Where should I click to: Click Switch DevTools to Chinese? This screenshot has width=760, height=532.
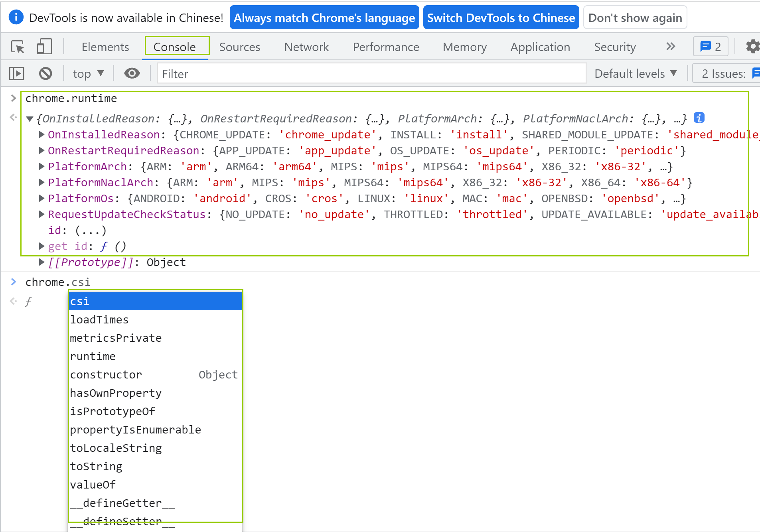click(x=501, y=17)
